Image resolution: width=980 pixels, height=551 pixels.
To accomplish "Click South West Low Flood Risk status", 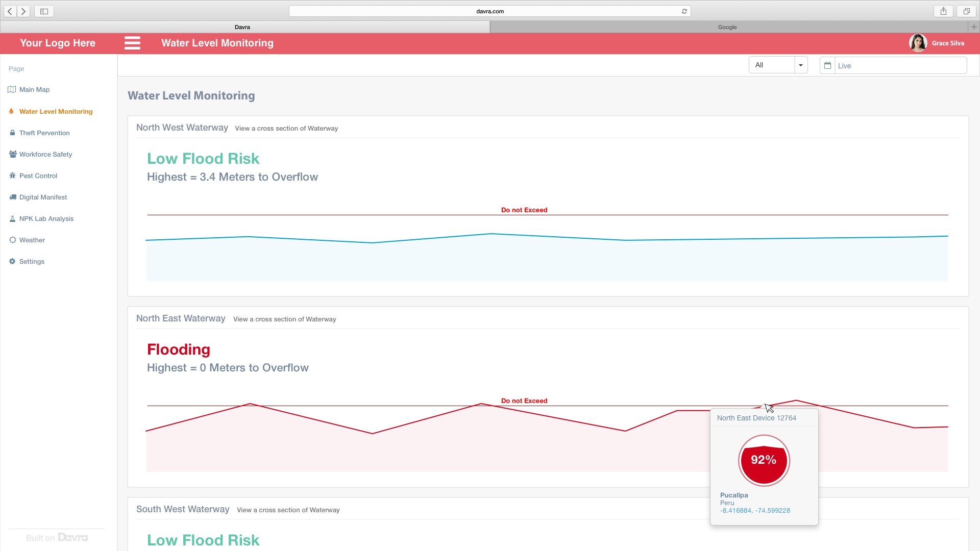I will click(x=203, y=540).
